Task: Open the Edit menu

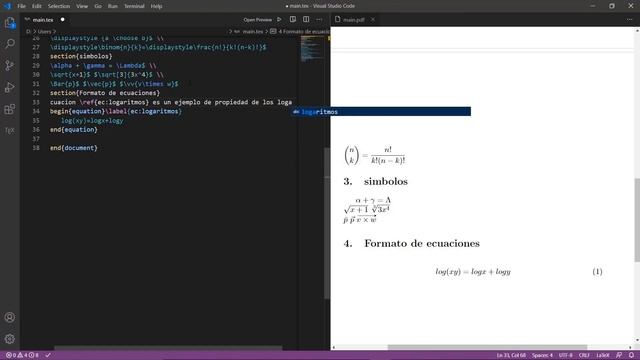Action: tap(37, 6)
